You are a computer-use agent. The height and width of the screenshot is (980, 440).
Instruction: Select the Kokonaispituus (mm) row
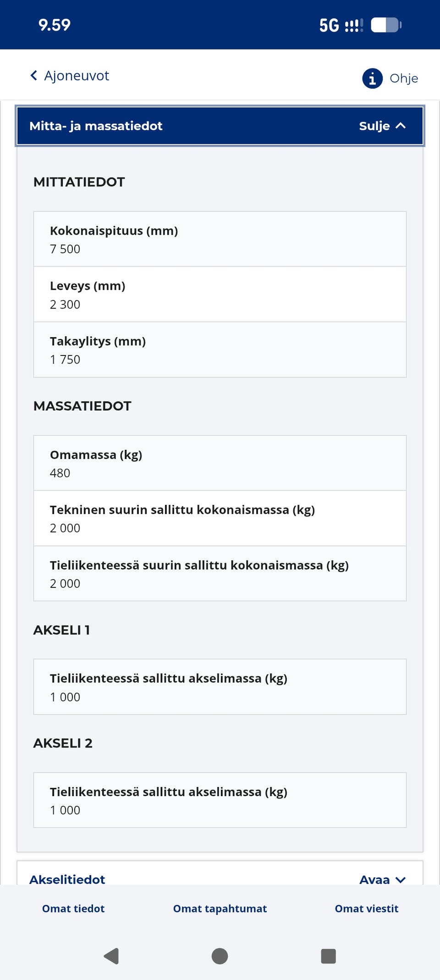(x=220, y=239)
